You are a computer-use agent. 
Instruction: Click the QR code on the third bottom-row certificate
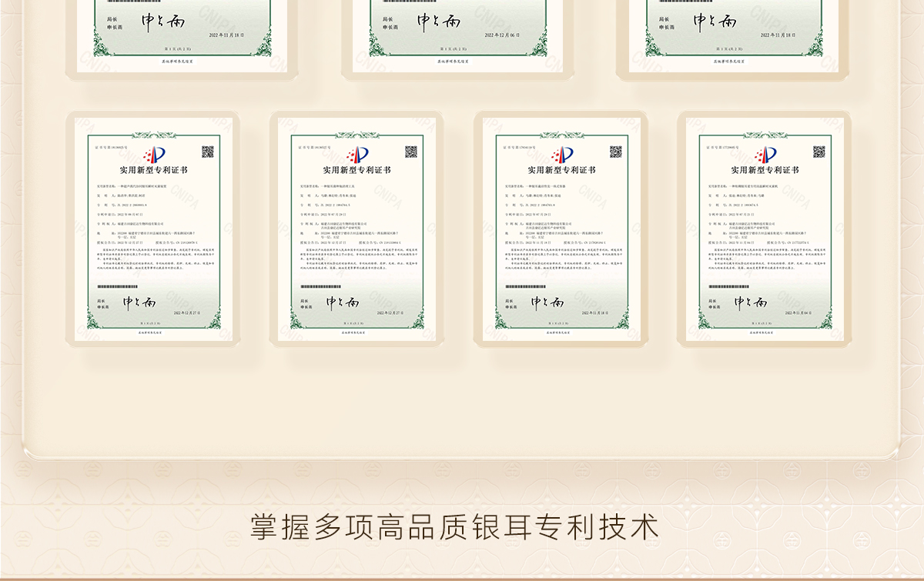click(615, 152)
